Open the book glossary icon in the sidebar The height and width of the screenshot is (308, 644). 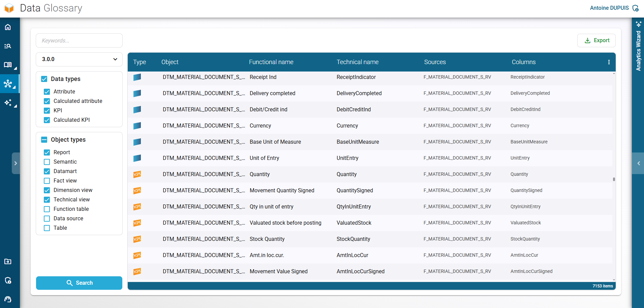click(x=8, y=64)
